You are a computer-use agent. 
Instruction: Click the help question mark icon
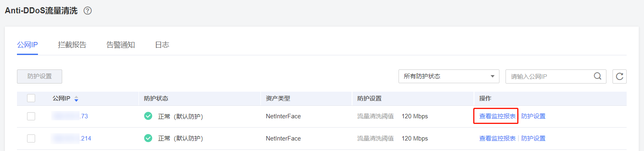[88, 11]
